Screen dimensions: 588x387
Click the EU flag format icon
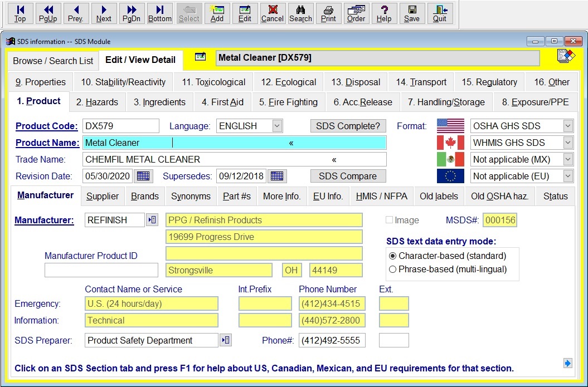[x=450, y=176]
